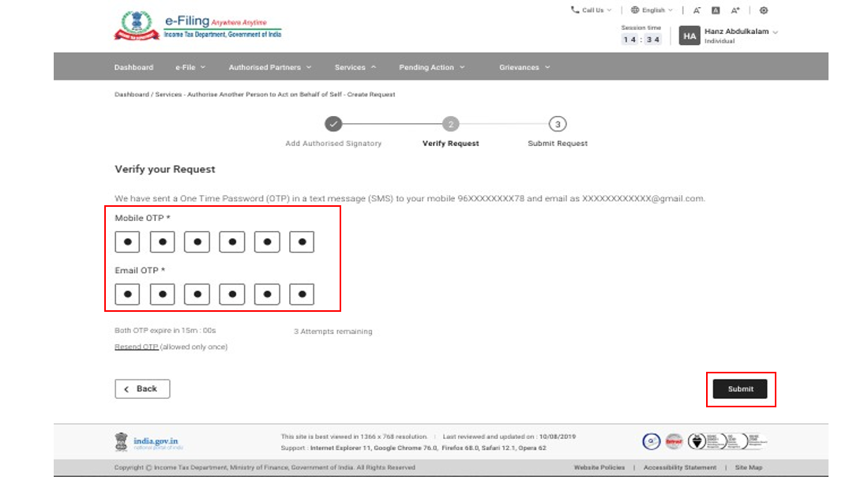Select the Dashboard menu item
This screenshot has width=868, height=491.
pos(133,67)
